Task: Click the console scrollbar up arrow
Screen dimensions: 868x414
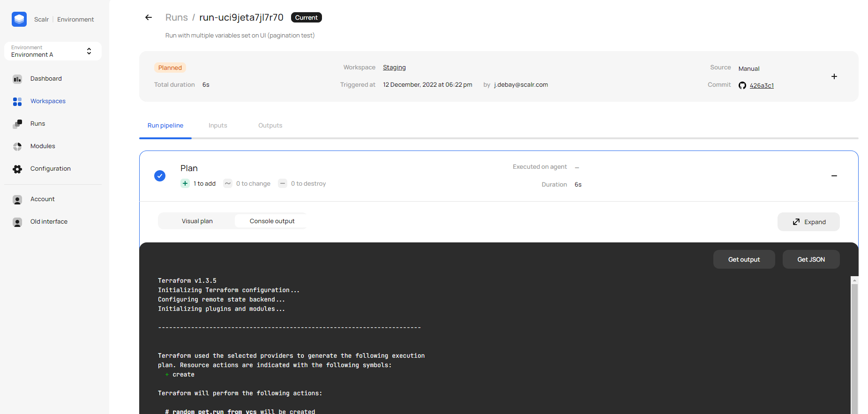Action: [854, 280]
